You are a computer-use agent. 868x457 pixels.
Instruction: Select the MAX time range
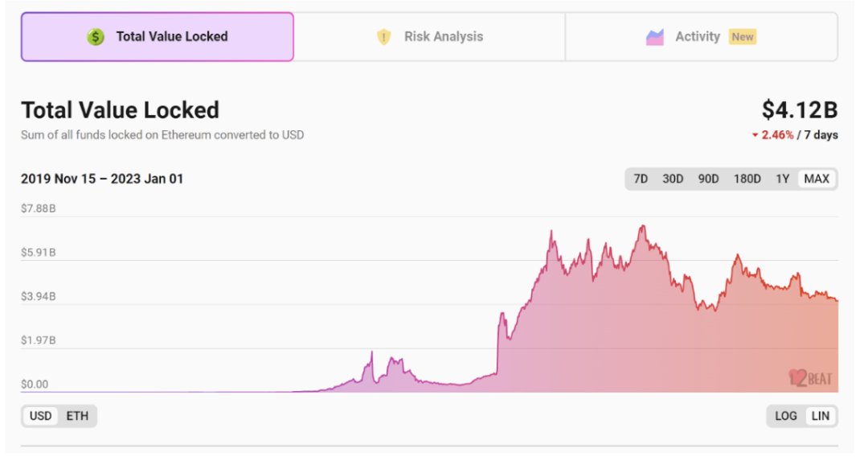pos(817,179)
